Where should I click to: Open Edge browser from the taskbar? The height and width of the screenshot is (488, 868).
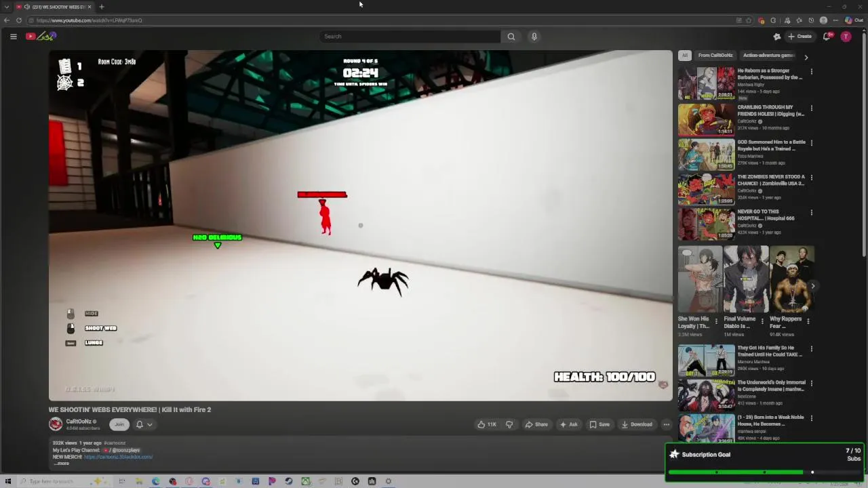(156, 481)
